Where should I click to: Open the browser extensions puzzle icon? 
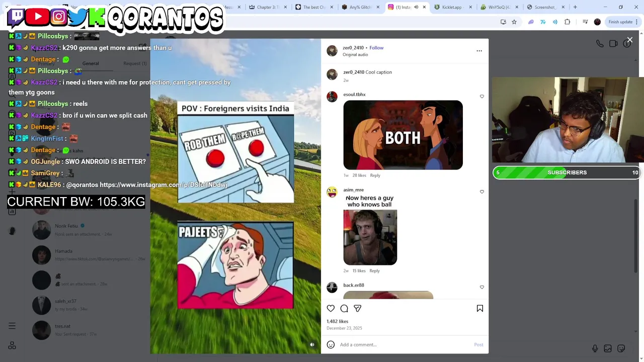coord(568,22)
